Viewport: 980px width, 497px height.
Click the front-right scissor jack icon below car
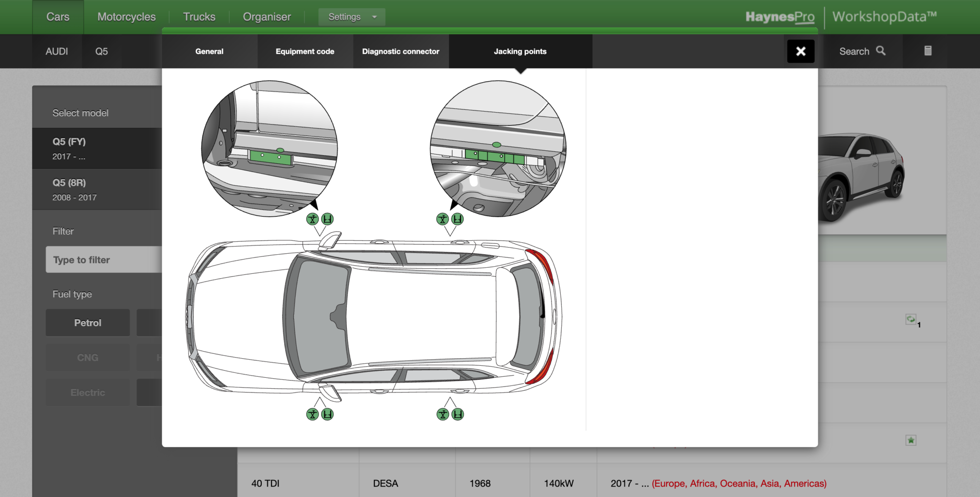pyautogui.click(x=312, y=414)
